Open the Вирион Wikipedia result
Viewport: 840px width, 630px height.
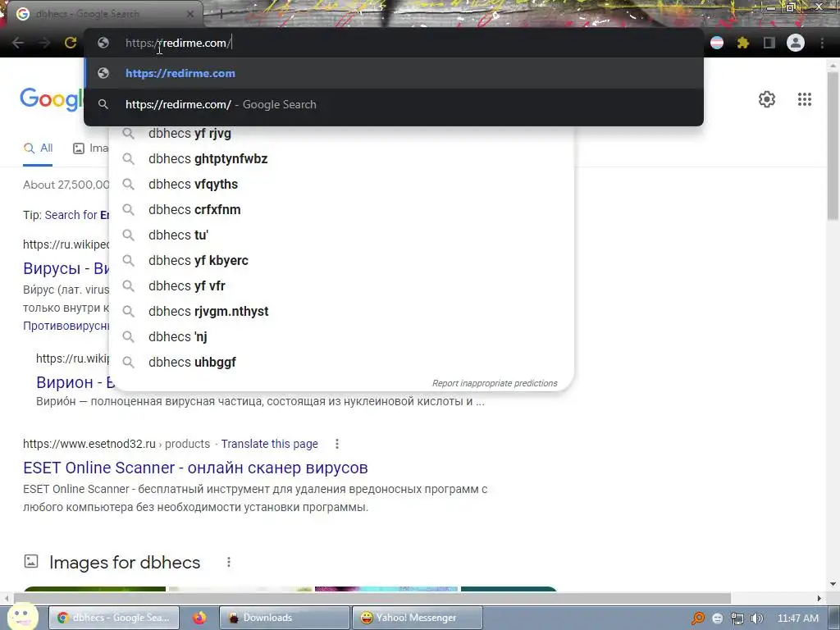click(75, 382)
